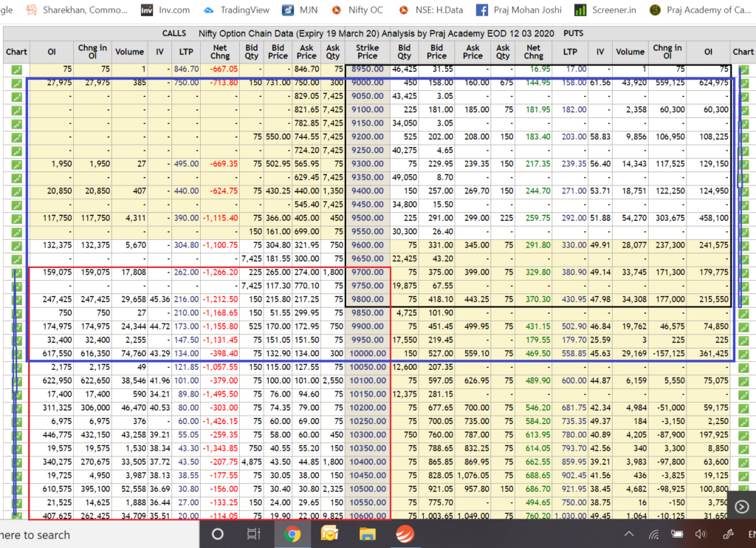Switch to Google Chrome on the taskbar
756x548 pixels.
pyautogui.click(x=291, y=534)
